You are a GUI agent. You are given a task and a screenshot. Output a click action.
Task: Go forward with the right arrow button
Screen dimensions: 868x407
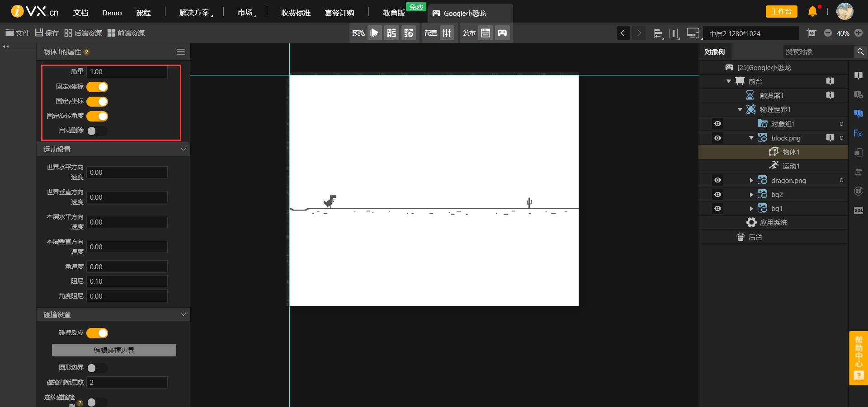[x=639, y=33]
